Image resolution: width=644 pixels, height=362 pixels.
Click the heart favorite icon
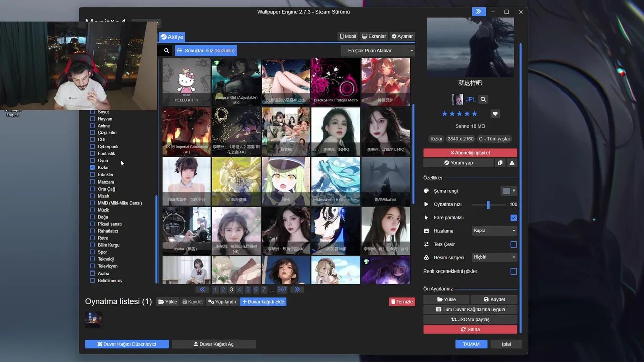pos(495,114)
